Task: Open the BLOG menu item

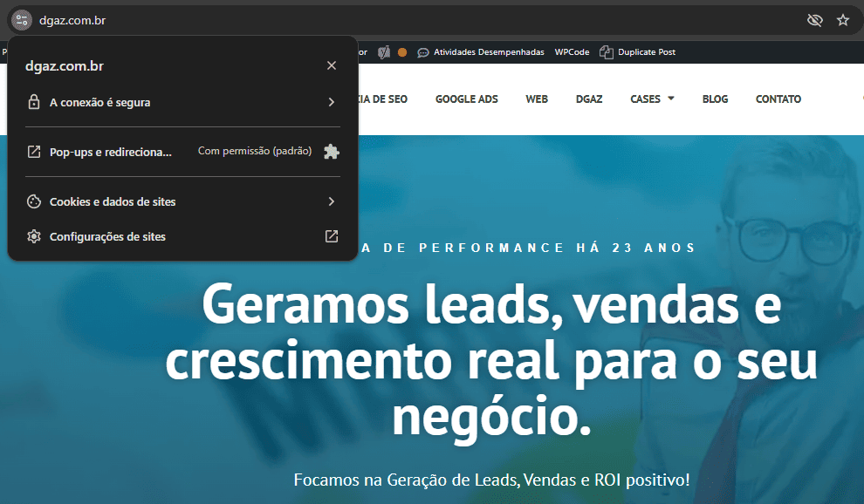Action: point(715,99)
